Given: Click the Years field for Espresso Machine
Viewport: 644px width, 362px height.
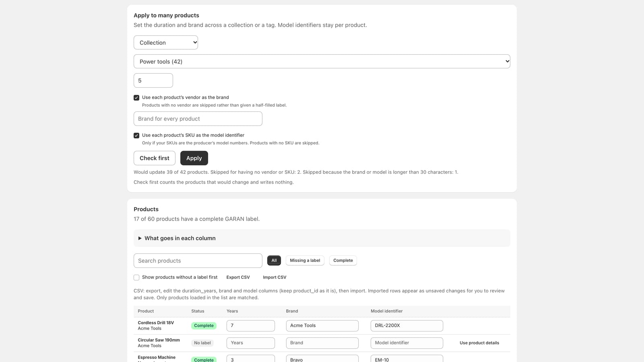Looking at the screenshot, I should pyautogui.click(x=251, y=359).
